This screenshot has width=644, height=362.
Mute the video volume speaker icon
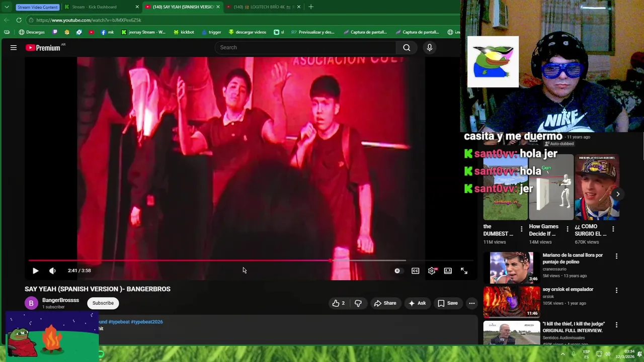point(52,270)
